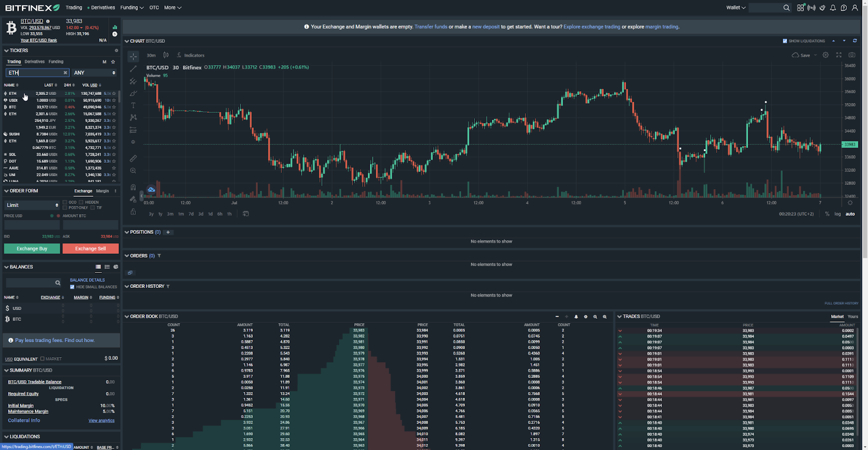Enable the POST-ONLY order option
The image size is (868, 450).
(x=65, y=208)
